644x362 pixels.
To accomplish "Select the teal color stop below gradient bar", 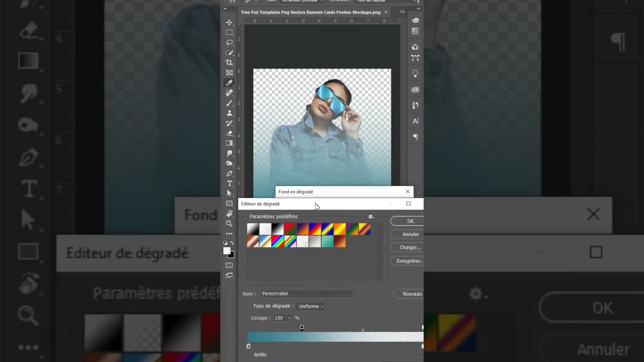I will 249,346.
